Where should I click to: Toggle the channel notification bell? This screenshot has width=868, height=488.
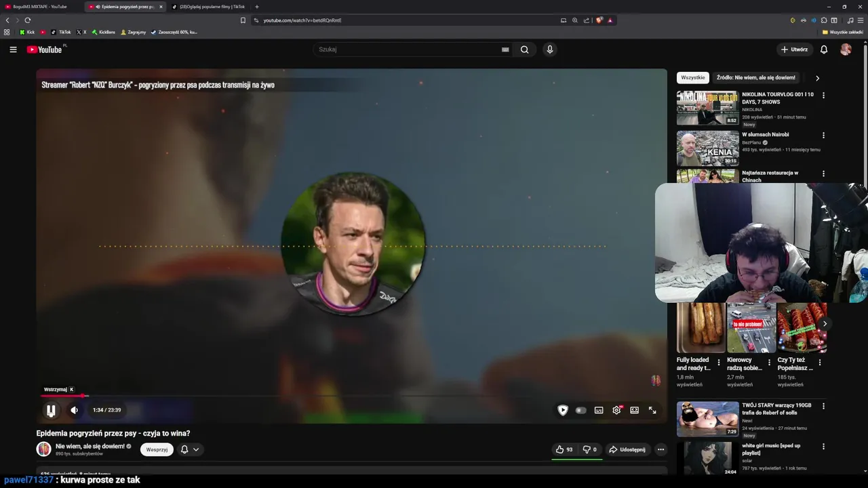click(190, 449)
